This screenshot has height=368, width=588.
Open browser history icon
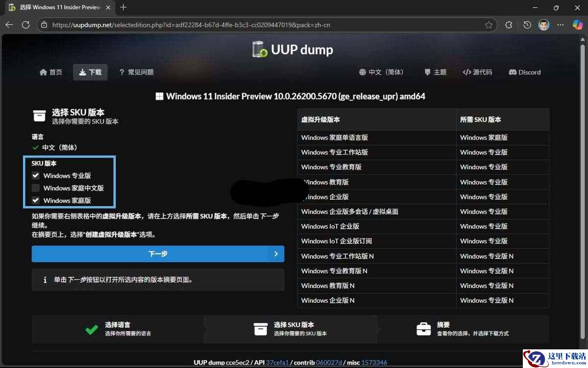pyautogui.click(x=527, y=25)
